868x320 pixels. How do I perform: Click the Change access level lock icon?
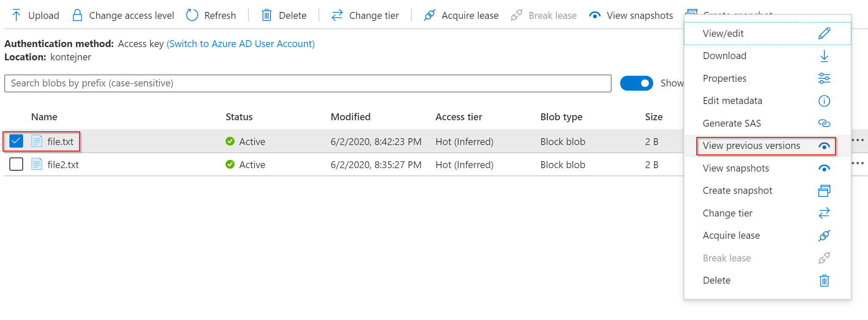tap(77, 15)
